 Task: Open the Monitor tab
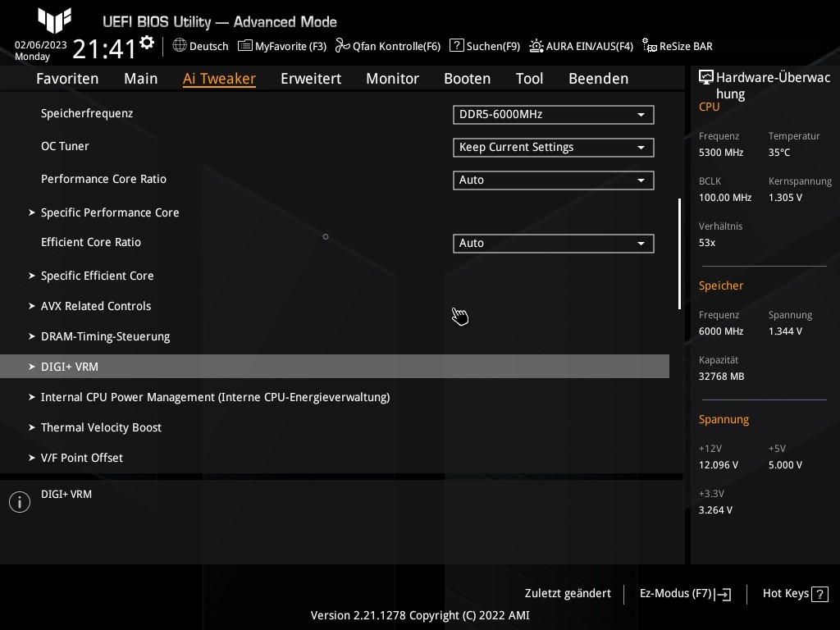tap(393, 79)
